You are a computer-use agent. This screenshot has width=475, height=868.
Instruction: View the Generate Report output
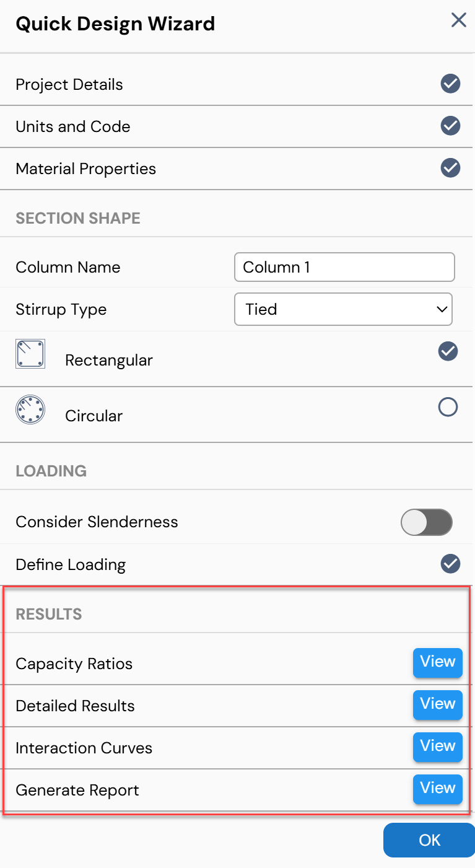(x=438, y=789)
